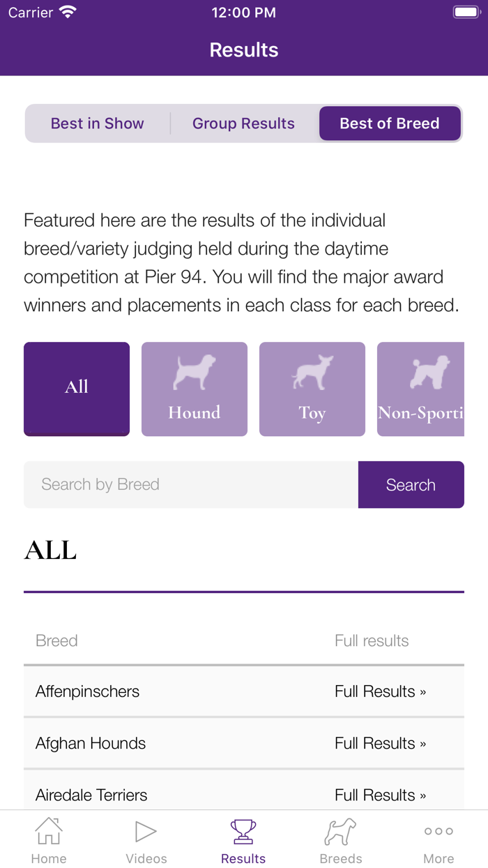This screenshot has width=488, height=868.
Task: Click the 12:00 PM clock display
Action: [x=243, y=12]
